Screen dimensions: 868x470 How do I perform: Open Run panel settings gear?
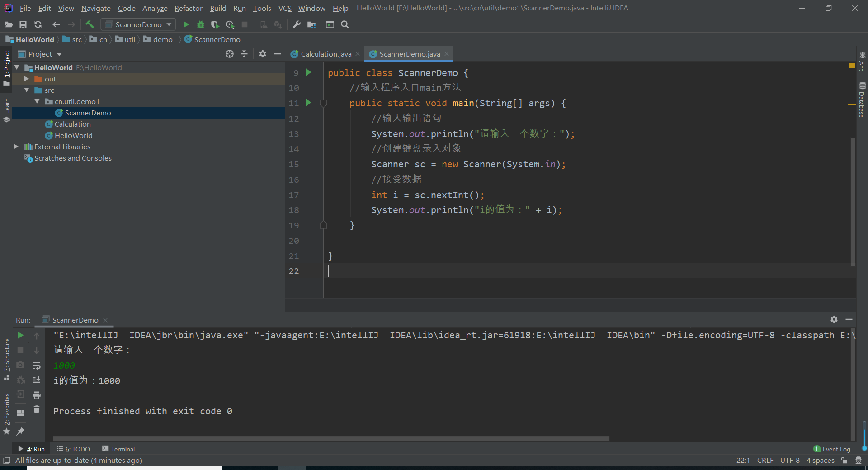coord(834,319)
